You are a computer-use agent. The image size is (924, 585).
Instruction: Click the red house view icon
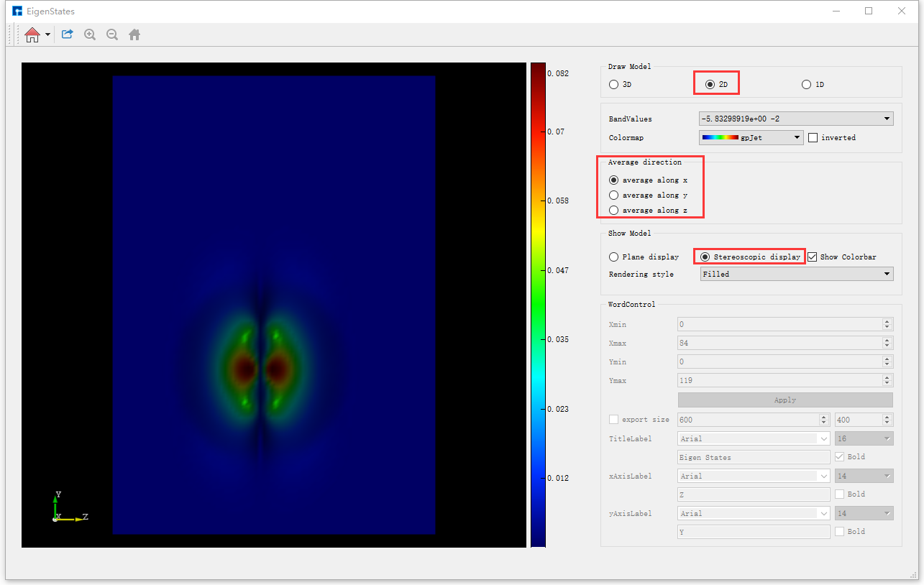[x=32, y=34]
